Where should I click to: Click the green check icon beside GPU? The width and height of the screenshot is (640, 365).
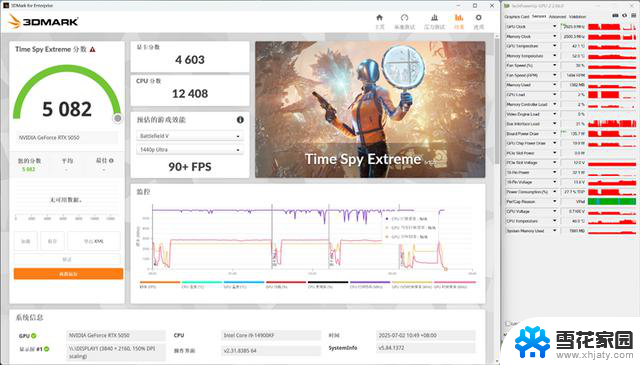click(34, 336)
